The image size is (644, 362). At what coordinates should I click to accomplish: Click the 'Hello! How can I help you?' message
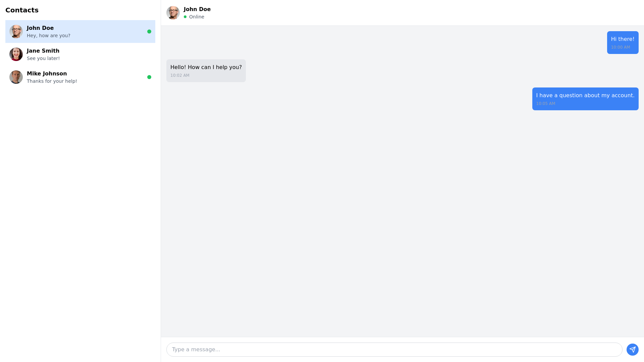pos(206,71)
